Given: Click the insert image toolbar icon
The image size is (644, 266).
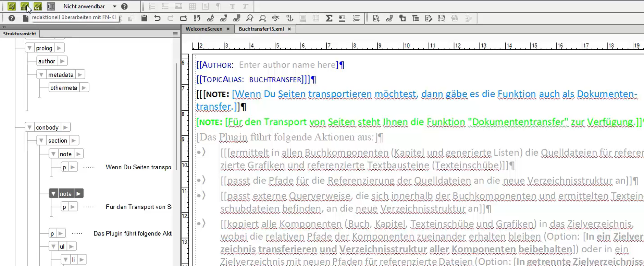Looking at the screenshot, I should coord(178,7).
